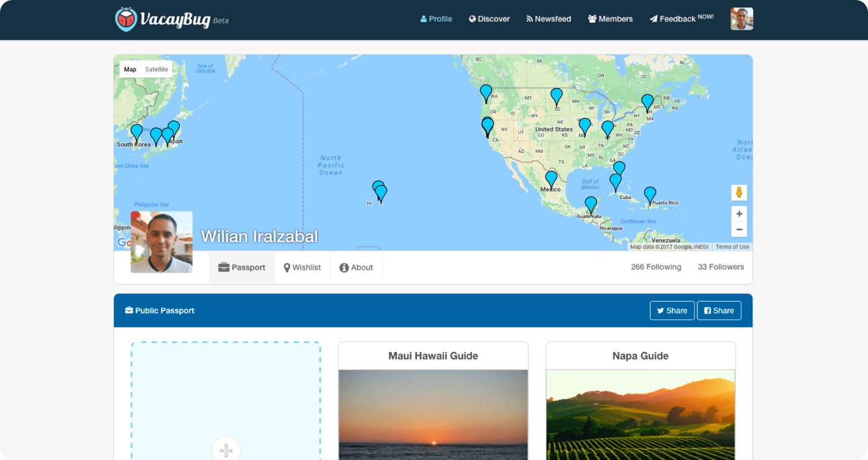Click the add new passport plus icon
The image size is (868, 460).
(226, 450)
